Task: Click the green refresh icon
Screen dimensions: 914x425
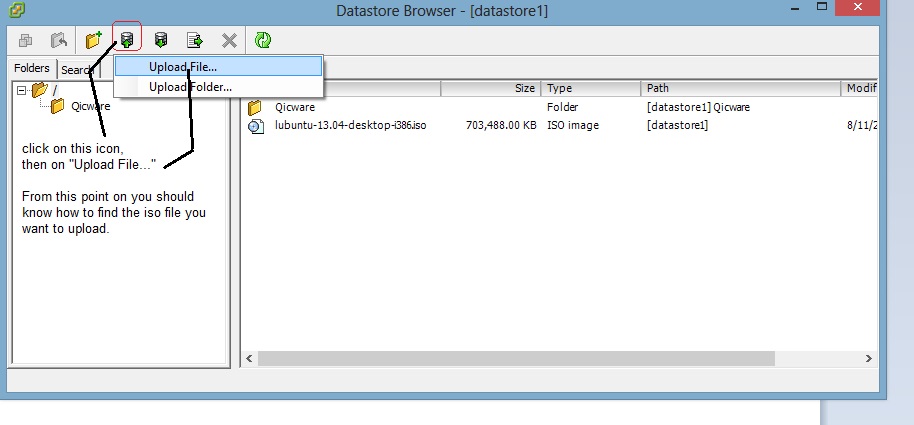Action: click(x=263, y=41)
